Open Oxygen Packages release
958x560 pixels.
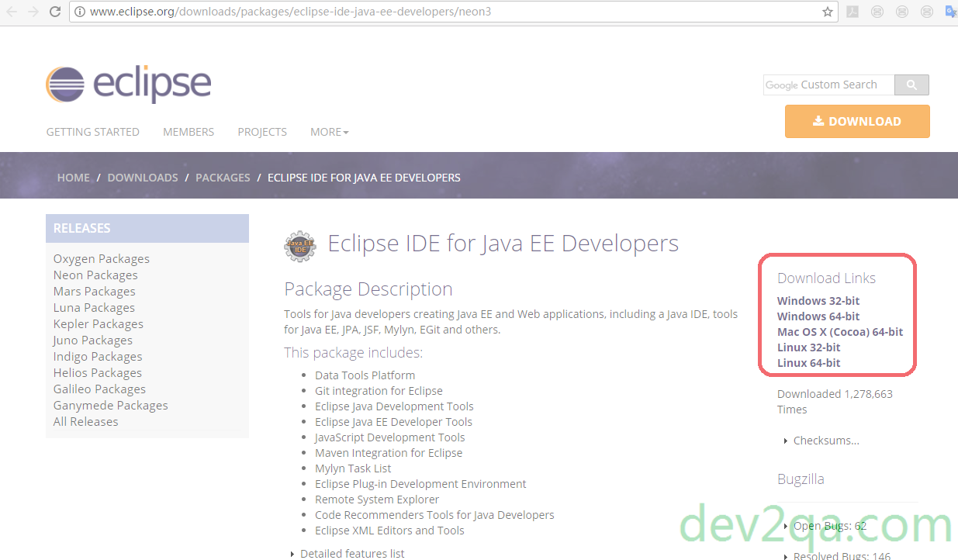click(102, 259)
